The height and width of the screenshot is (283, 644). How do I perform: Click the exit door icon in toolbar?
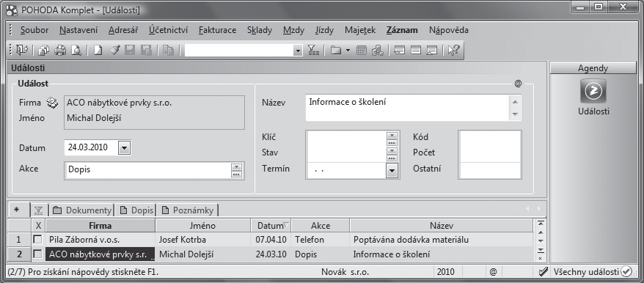21,50
